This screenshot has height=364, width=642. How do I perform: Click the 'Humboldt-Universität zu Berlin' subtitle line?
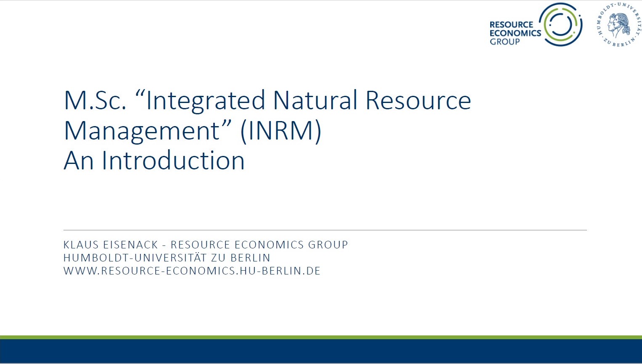(x=167, y=258)
